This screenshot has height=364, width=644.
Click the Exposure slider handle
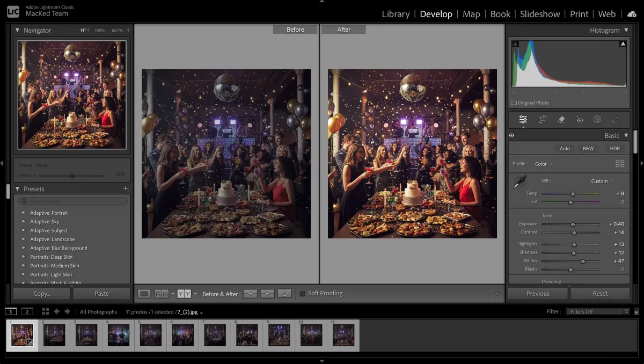[573, 224]
